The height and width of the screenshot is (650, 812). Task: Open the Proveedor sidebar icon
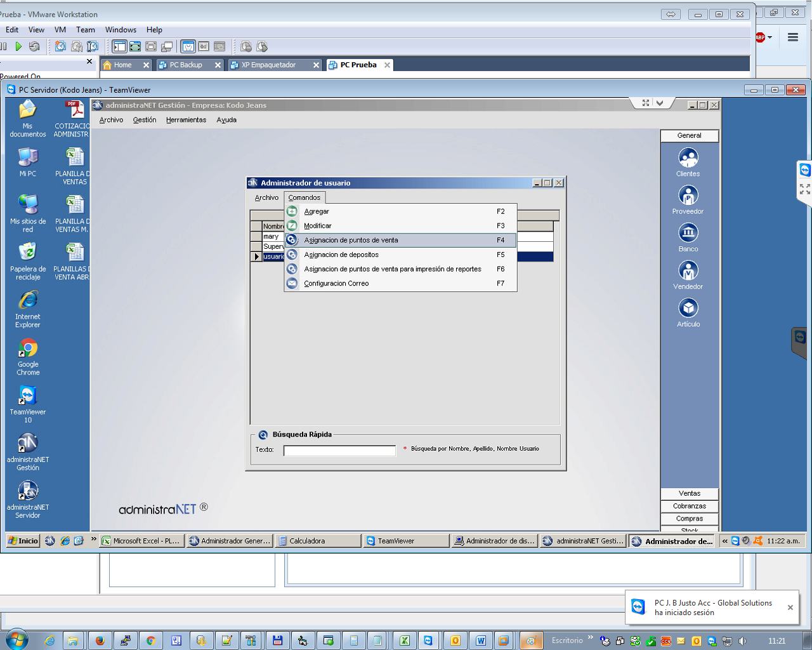(x=688, y=196)
